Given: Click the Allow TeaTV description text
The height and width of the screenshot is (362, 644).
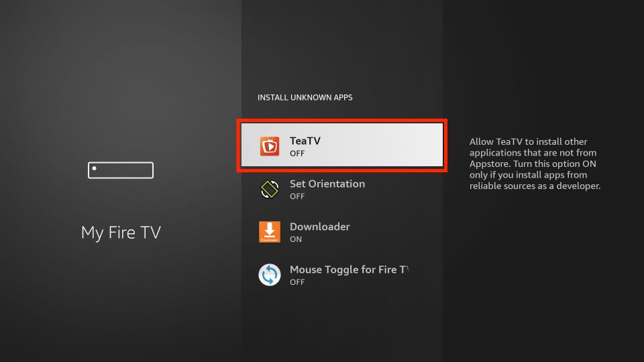Looking at the screenshot, I should pos(535,164).
